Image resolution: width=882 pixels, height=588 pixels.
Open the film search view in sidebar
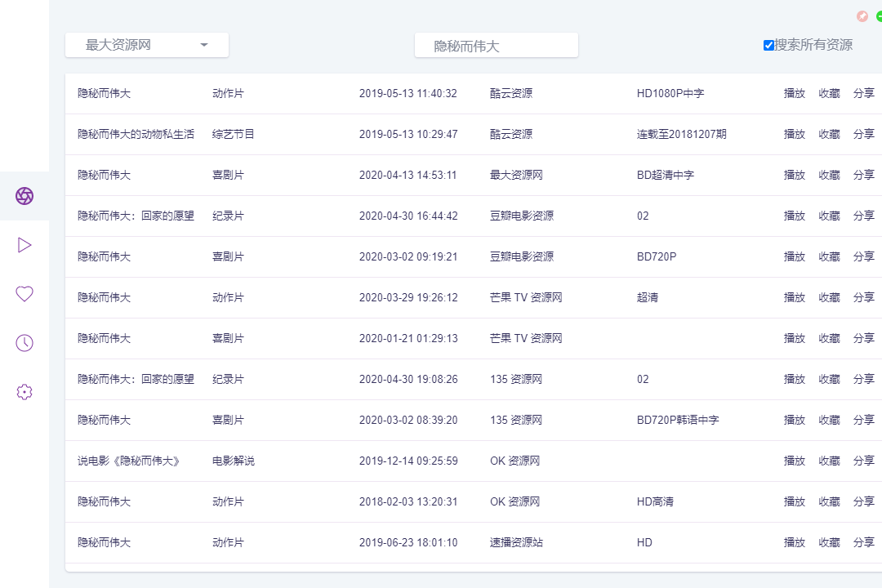click(x=24, y=196)
